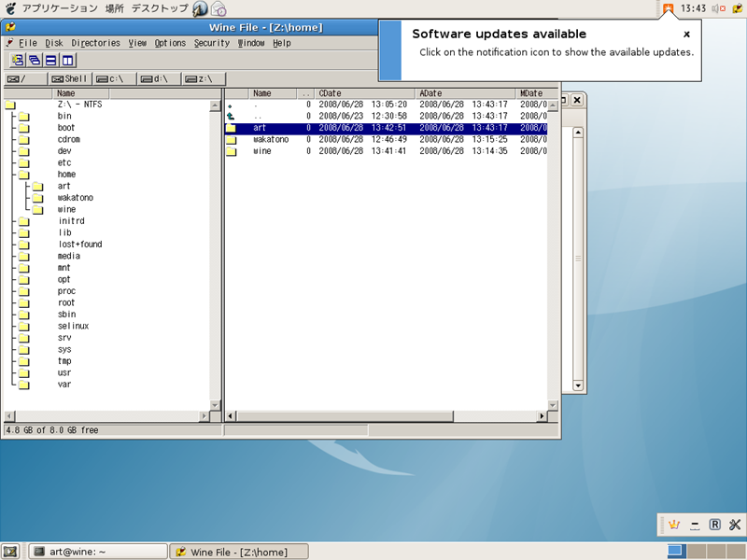Viewport: 747px width, 560px height.
Task: Open the Disk menu
Action: [x=54, y=43]
